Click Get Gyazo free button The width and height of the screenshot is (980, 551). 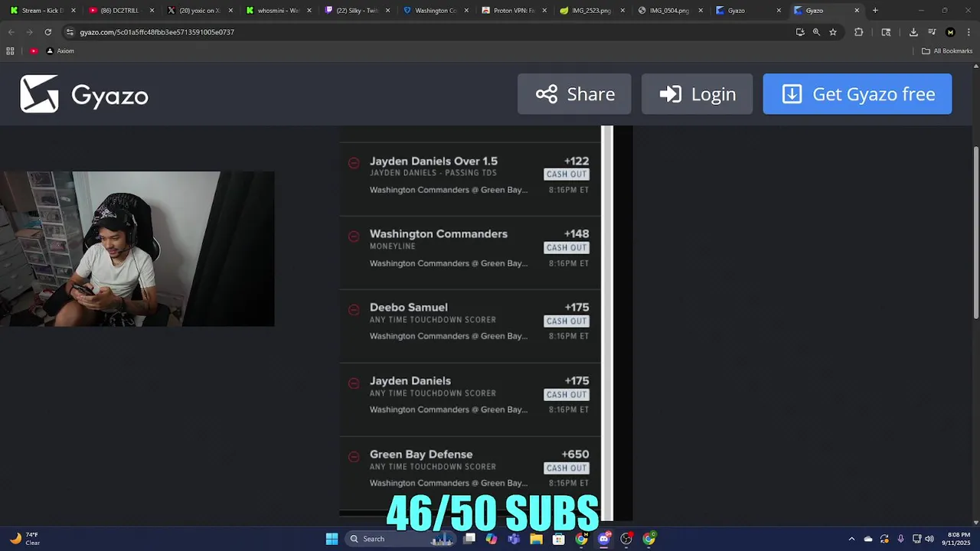coord(857,94)
